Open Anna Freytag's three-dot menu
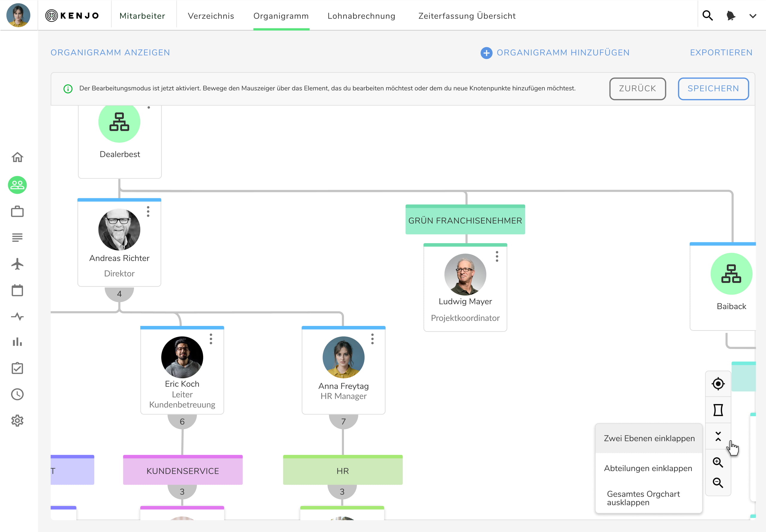Viewport: 766px width, 532px height. click(x=373, y=339)
